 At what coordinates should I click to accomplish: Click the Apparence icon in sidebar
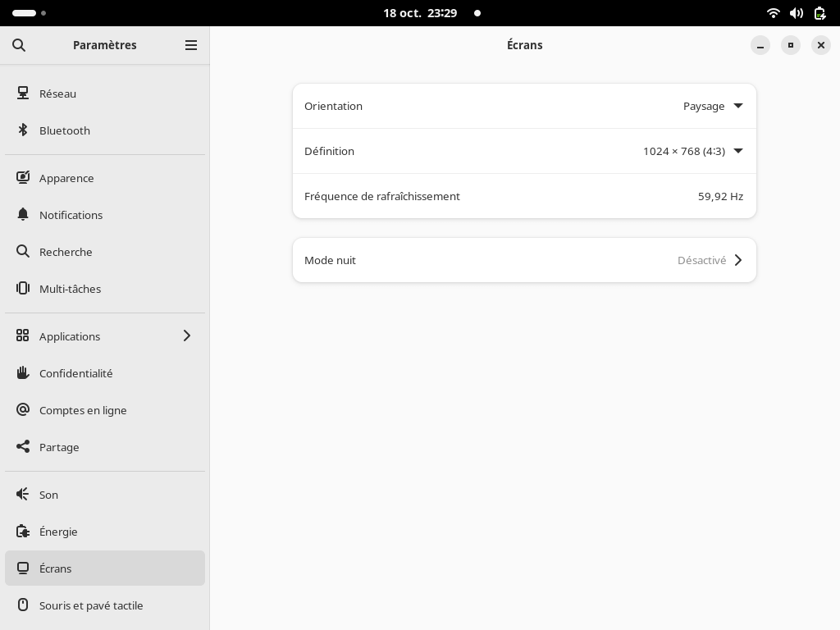(x=22, y=177)
